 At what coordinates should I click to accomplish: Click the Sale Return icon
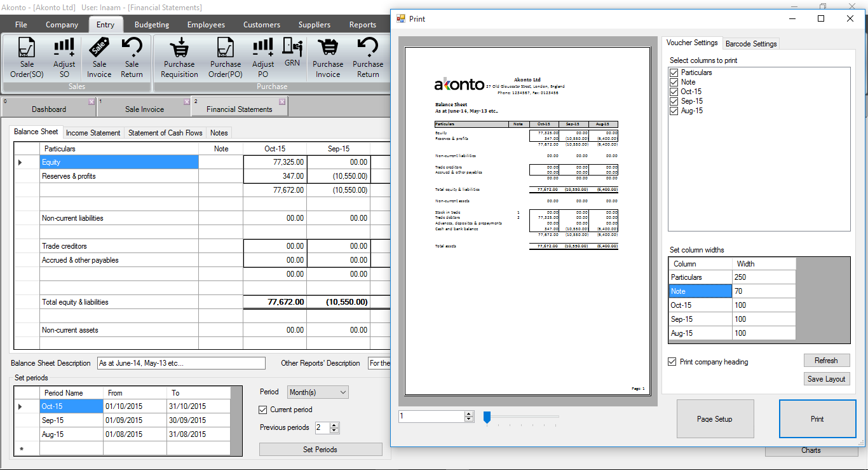click(132, 57)
